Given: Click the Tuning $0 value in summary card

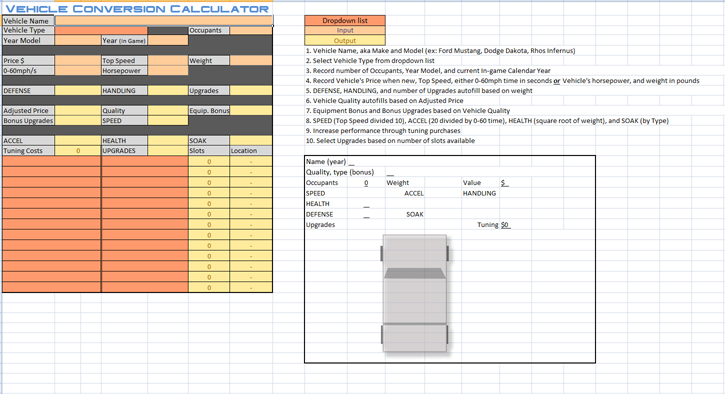Looking at the screenshot, I should pyautogui.click(x=505, y=225).
